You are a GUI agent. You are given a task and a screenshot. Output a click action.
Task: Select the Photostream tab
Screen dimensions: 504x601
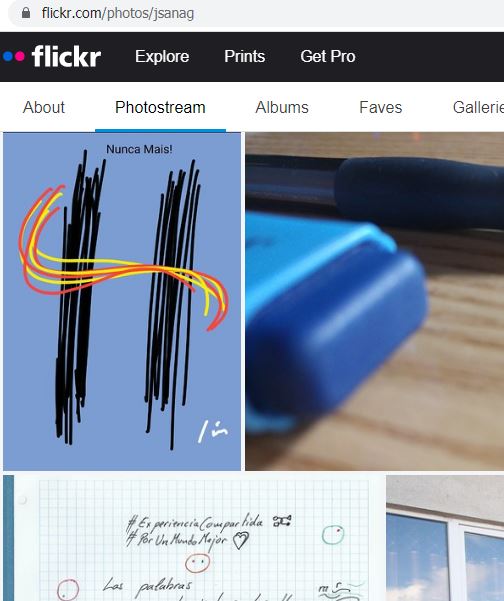point(160,107)
